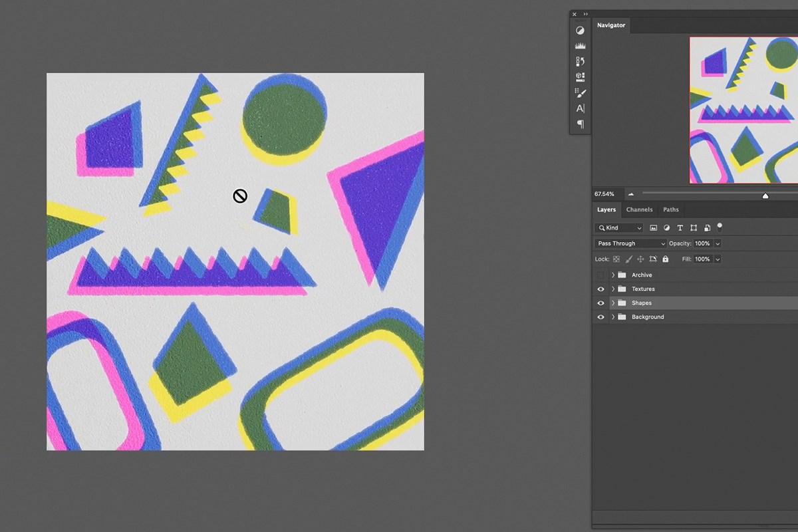798x532 pixels.
Task: Show the hidden Archive group
Action: pyautogui.click(x=600, y=275)
